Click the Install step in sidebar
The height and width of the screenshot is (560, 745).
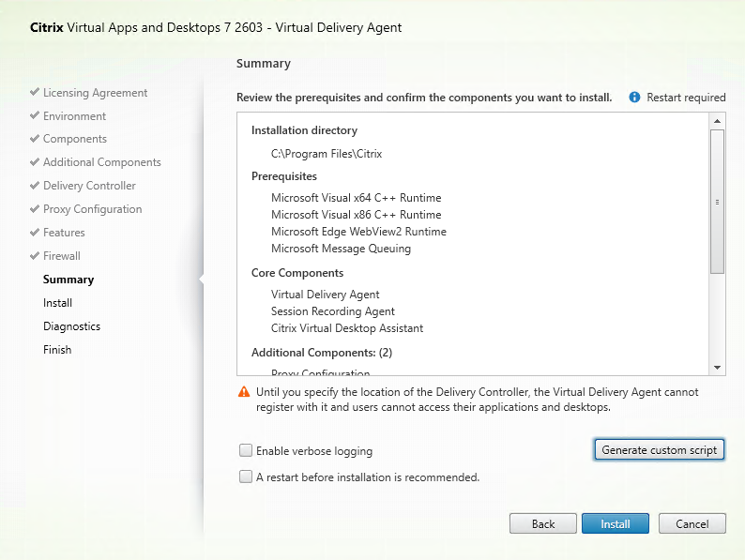57,303
